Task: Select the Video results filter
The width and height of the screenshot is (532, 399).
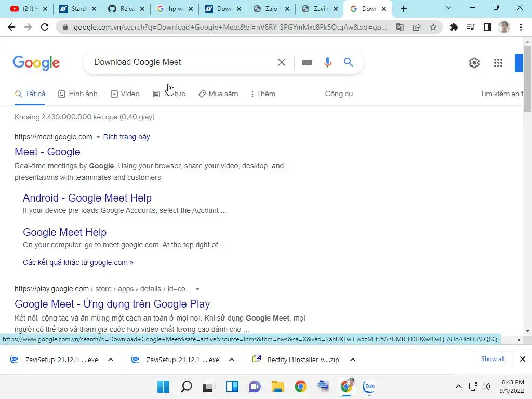Action: click(125, 94)
